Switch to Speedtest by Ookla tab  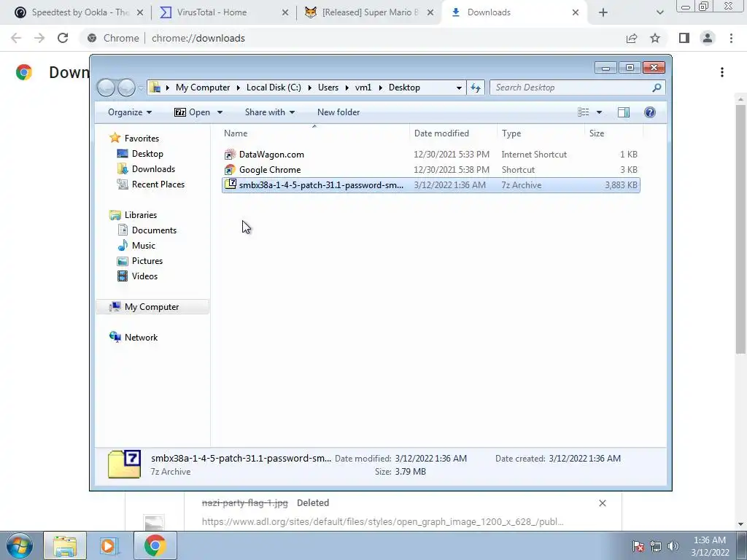78,12
